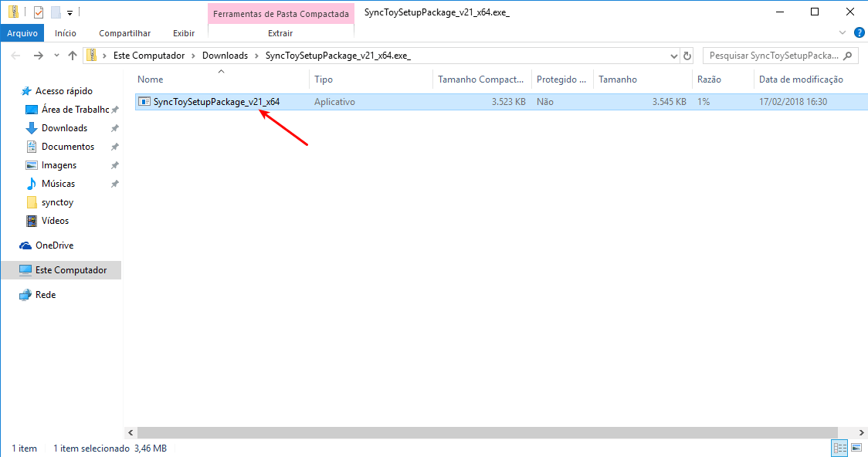Select the Extrair tab
Viewport: 868px width, 457px height.
point(280,33)
